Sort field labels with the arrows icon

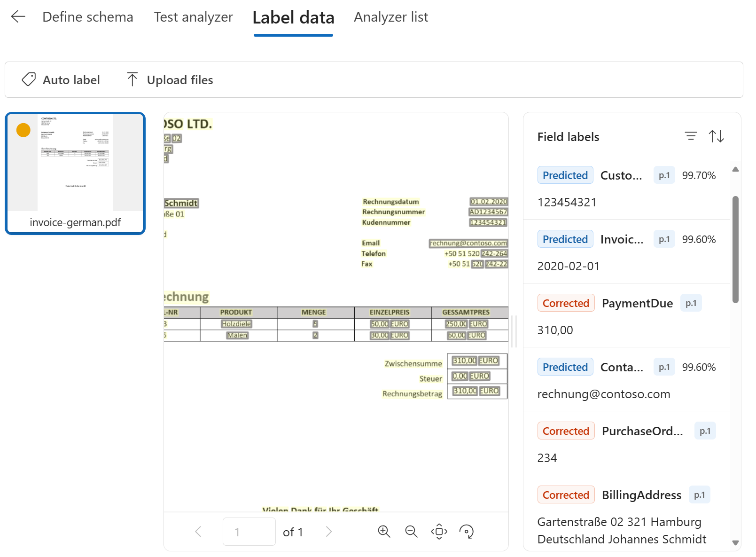click(716, 136)
